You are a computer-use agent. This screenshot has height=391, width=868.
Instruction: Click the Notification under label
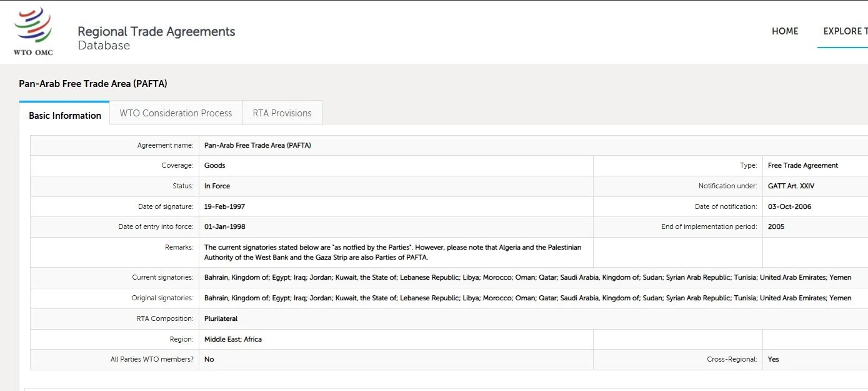click(x=728, y=186)
